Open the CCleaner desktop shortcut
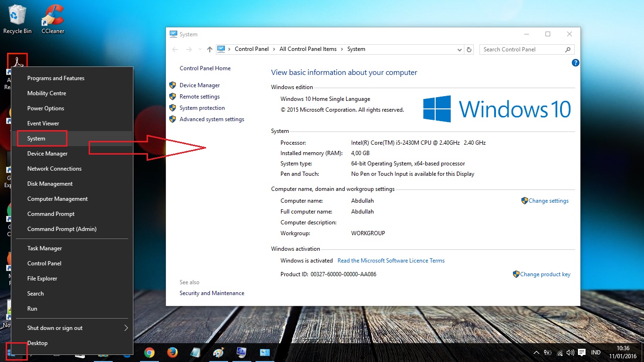The height and width of the screenshot is (362, 644). (x=53, y=19)
